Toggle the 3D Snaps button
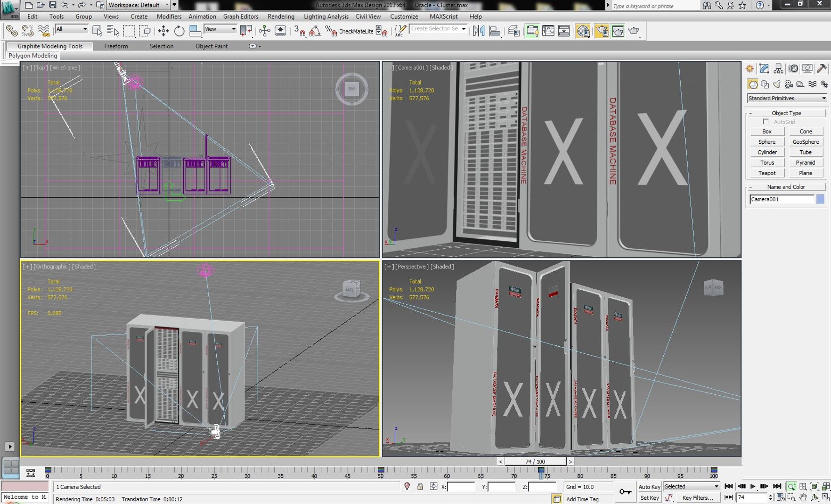The height and width of the screenshot is (504, 831). (x=298, y=31)
